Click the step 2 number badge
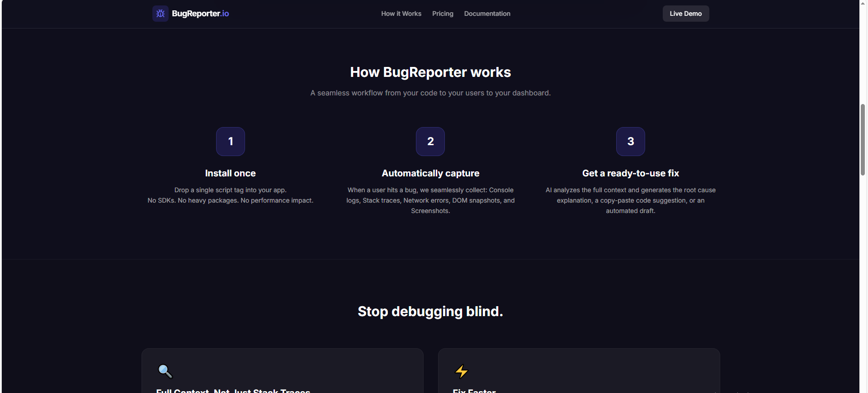 click(430, 142)
